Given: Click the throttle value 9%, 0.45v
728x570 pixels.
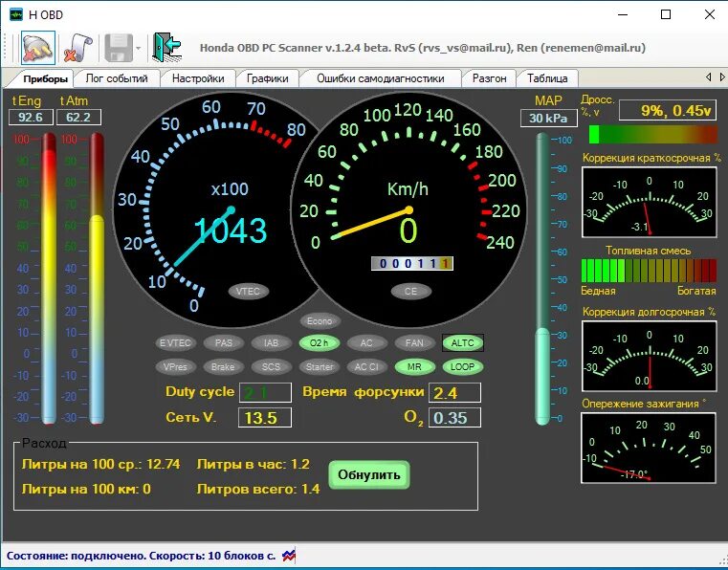Looking at the screenshot, I should [x=668, y=110].
